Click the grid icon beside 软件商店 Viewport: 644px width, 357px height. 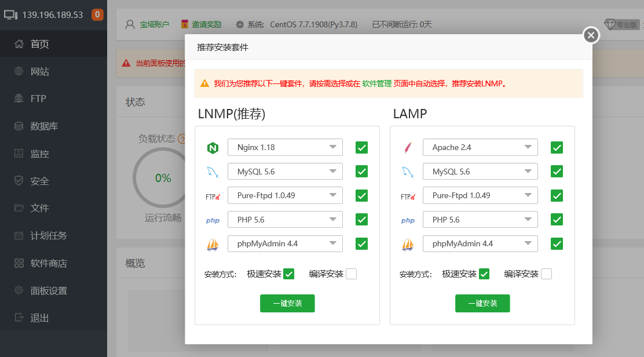click(x=19, y=263)
